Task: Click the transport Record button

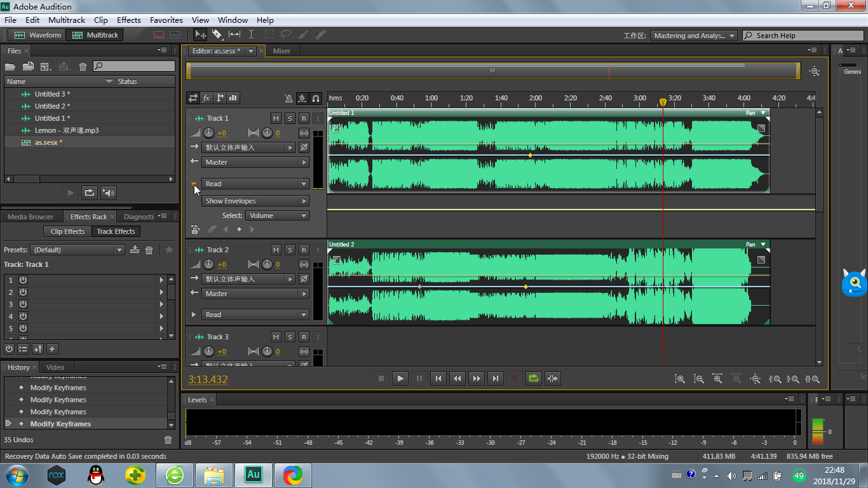Action: (x=515, y=379)
